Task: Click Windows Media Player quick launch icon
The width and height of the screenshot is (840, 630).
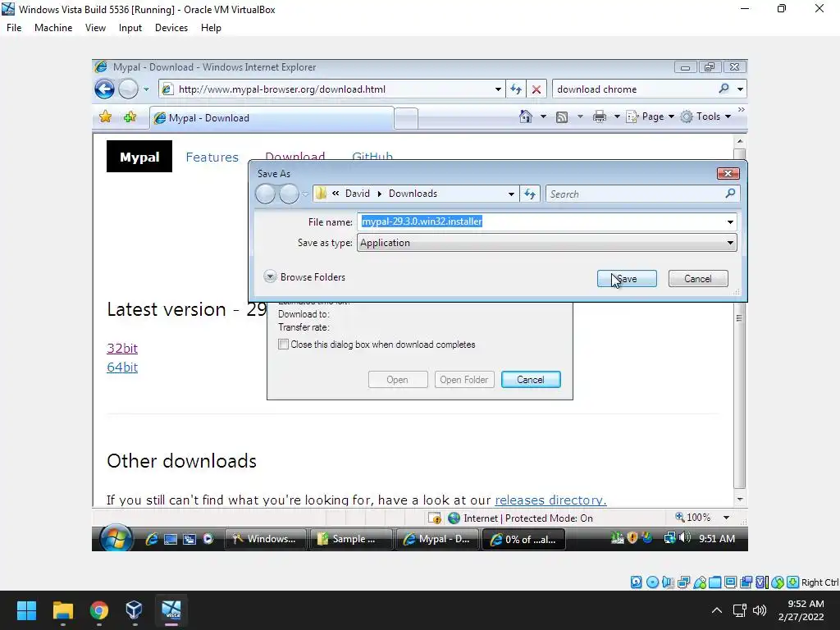Action: tap(208, 539)
